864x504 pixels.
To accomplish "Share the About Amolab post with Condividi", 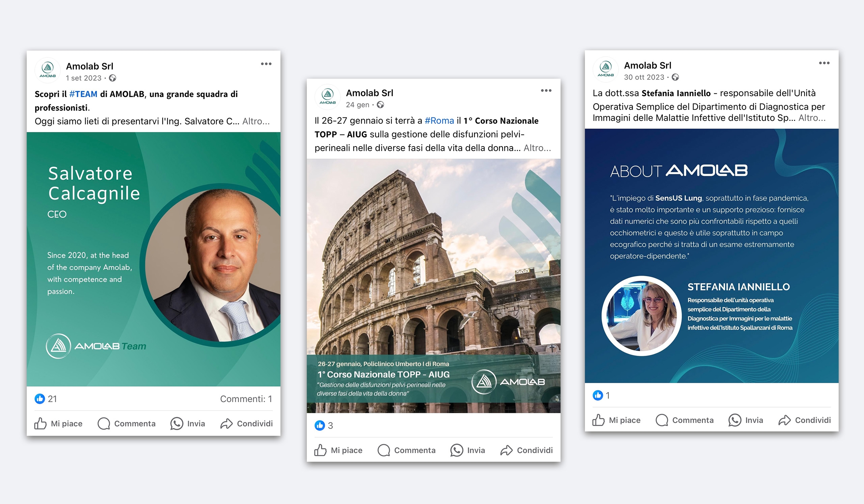I will coord(804,420).
